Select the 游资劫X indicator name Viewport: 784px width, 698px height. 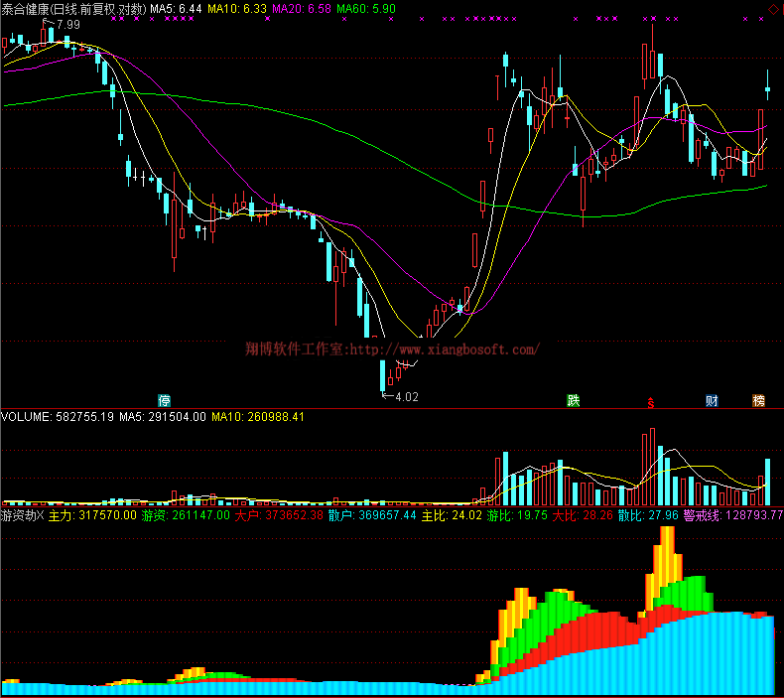[23, 515]
